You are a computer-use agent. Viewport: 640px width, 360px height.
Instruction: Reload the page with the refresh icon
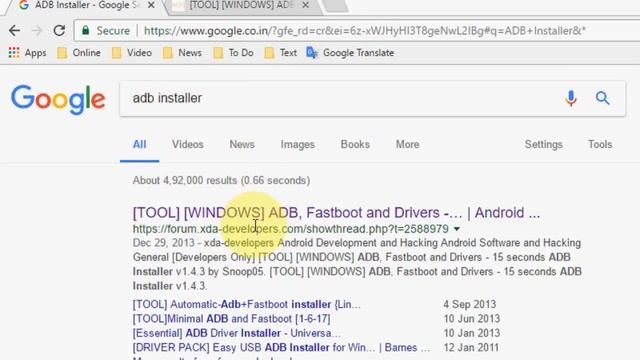(60, 31)
